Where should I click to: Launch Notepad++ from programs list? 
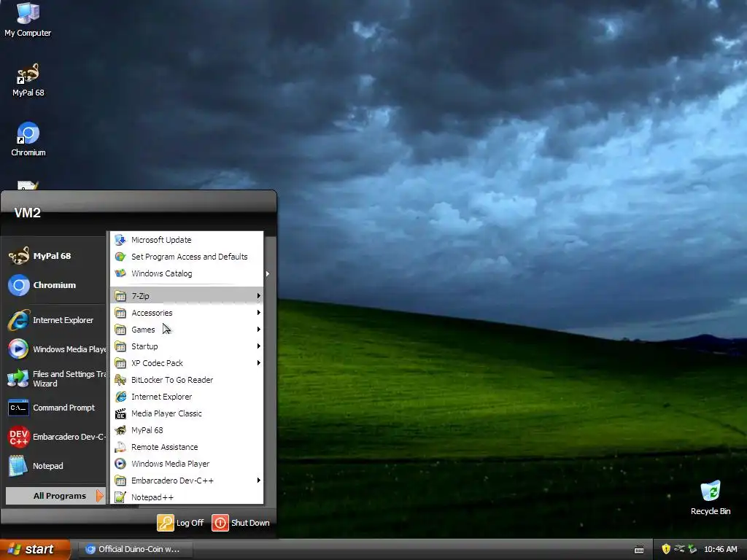[x=187, y=497]
